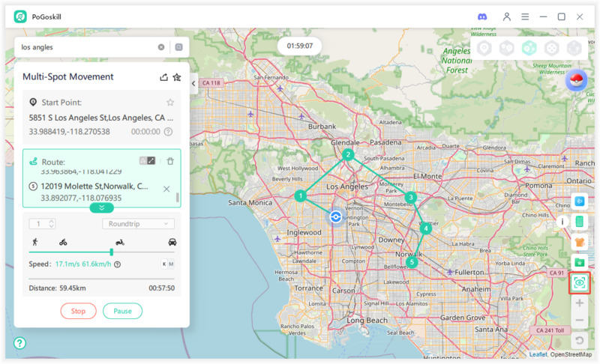Delete the route using trash icon
This screenshot has height=364, width=600.
point(170,161)
